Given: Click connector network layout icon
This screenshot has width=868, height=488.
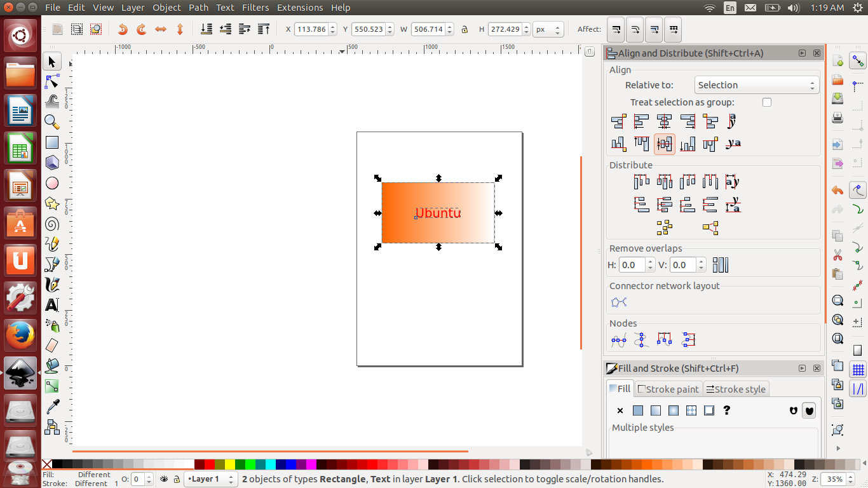Looking at the screenshot, I should [619, 302].
